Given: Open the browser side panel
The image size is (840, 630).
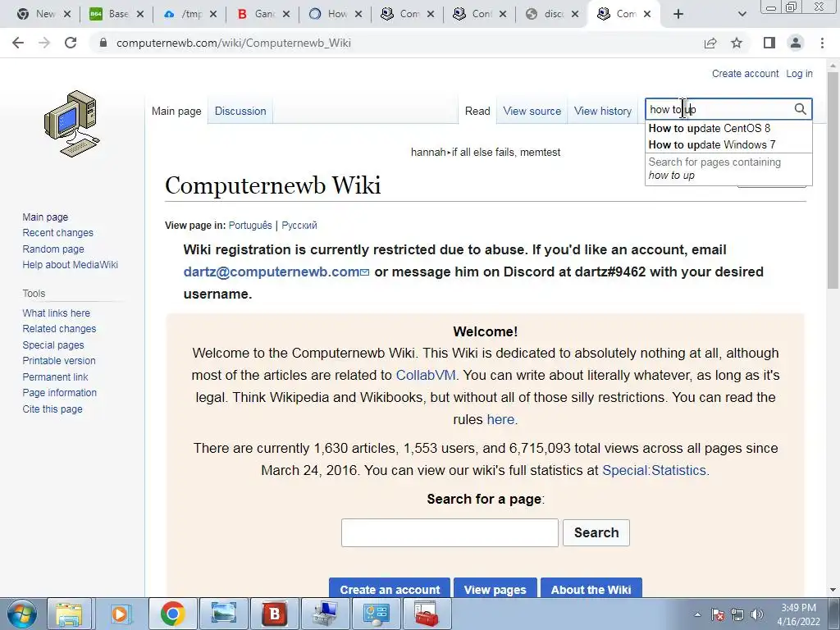Looking at the screenshot, I should [769, 43].
